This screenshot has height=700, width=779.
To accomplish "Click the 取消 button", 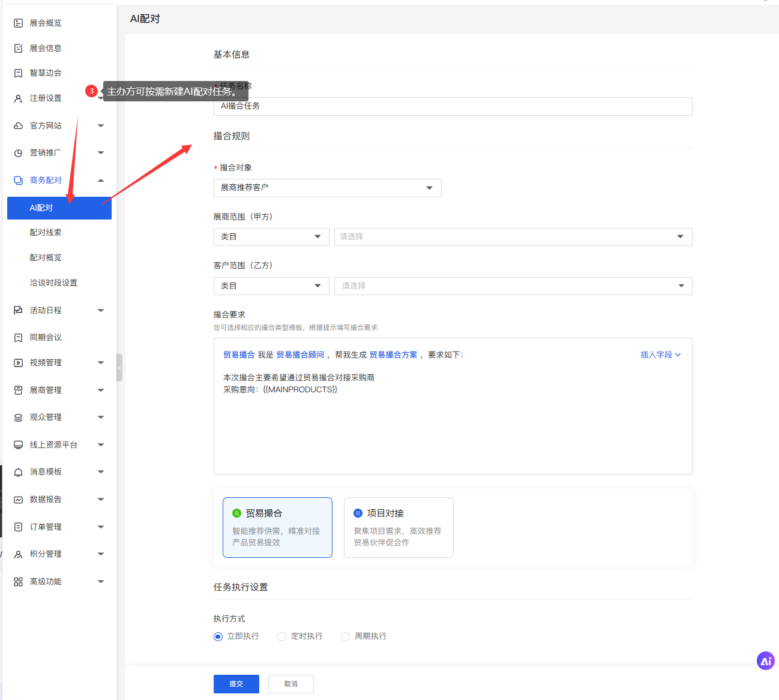I will tap(290, 684).
